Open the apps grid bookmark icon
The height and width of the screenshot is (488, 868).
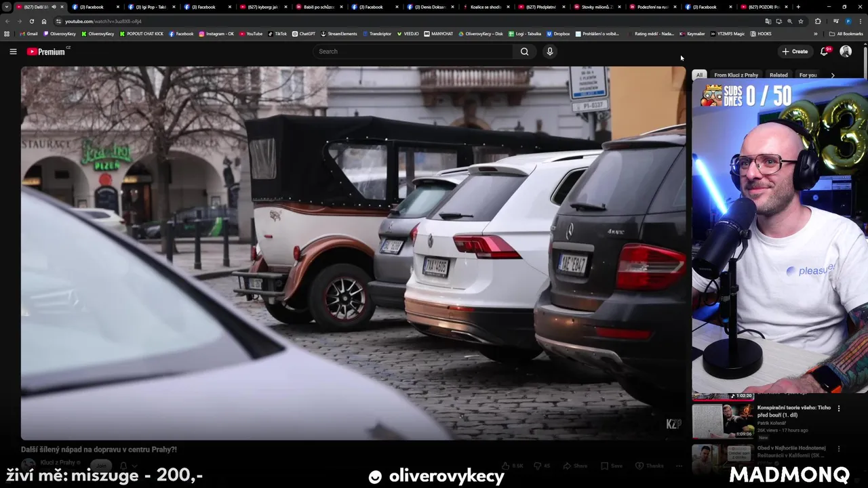tap(7, 33)
